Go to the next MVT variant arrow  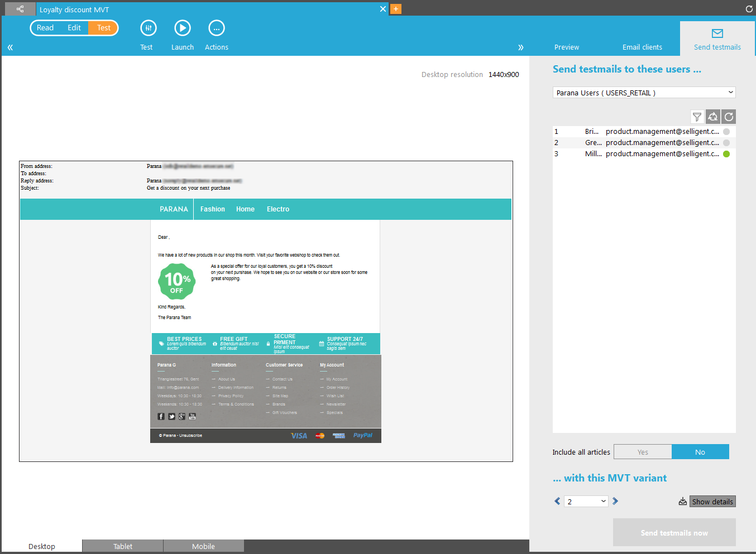pos(615,501)
